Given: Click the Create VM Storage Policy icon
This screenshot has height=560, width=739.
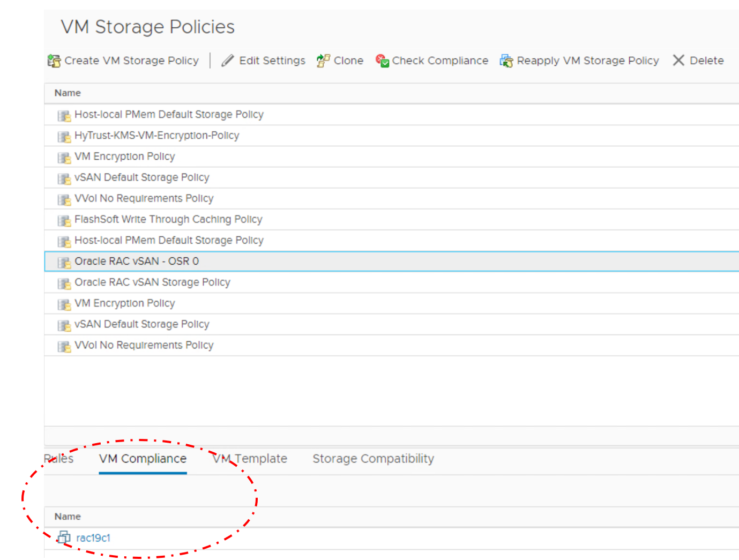Looking at the screenshot, I should point(54,61).
